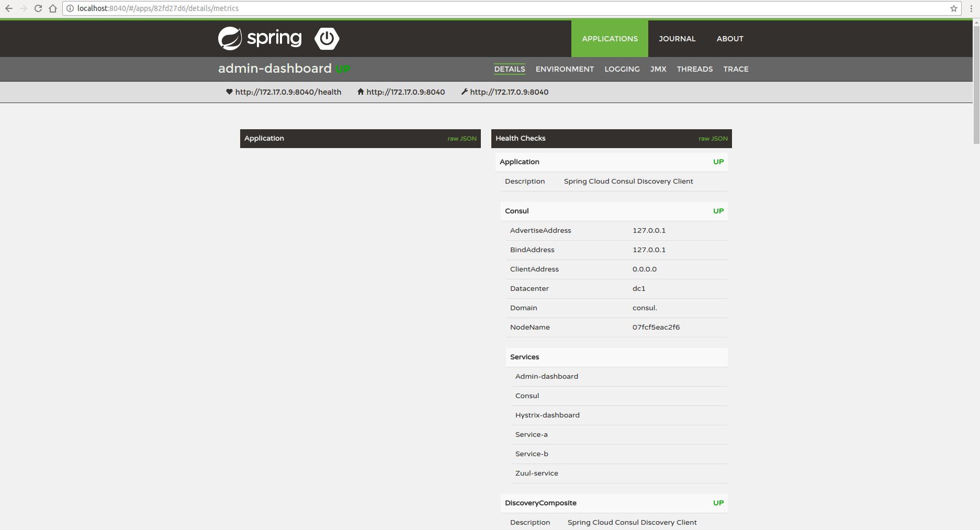Click the browser forward arrow
The width and height of the screenshot is (980, 530).
[x=24, y=8]
